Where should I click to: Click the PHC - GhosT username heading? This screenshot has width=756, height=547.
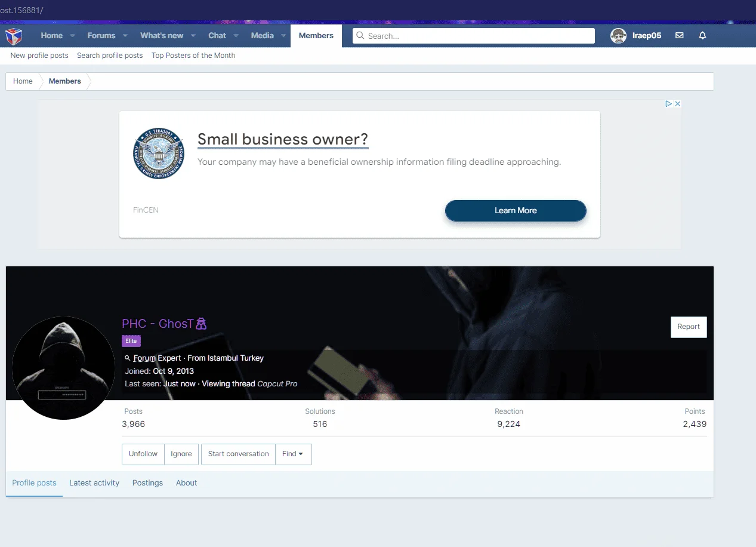164,324
